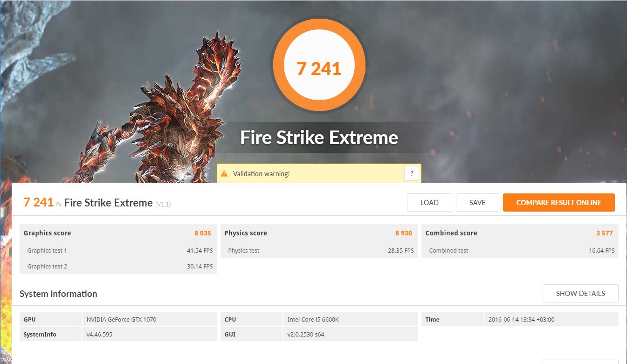The width and height of the screenshot is (627, 364).
Task: Click the (V1.1) version label
Action: click(x=163, y=204)
